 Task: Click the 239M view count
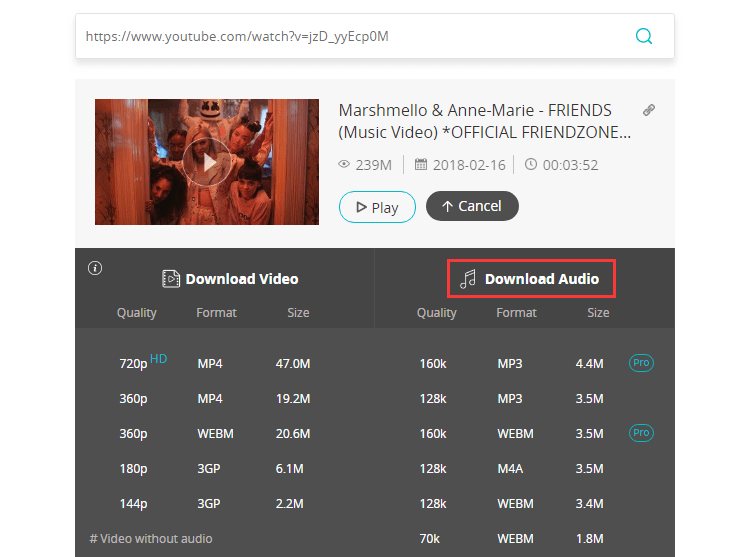[x=374, y=165]
